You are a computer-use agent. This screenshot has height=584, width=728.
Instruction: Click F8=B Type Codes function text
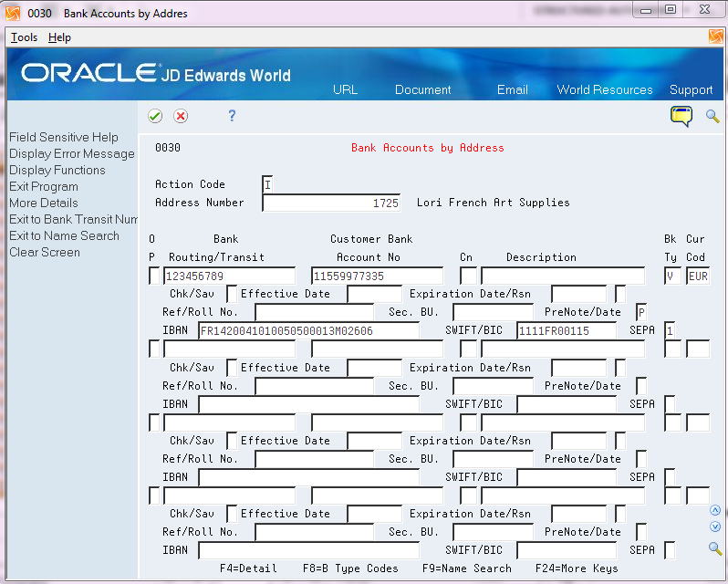point(350,568)
